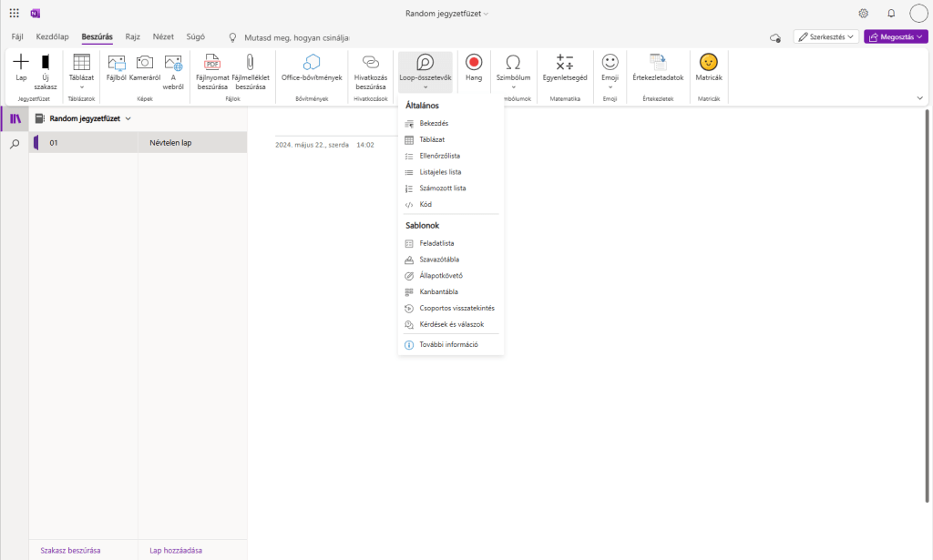Switch to the Rajz ribbon tab
The width and height of the screenshot is (933, 560).
(132, 36)
